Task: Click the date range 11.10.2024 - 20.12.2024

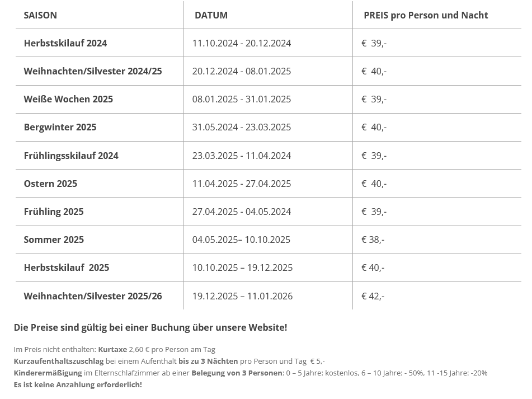Action: coord(241,43)
